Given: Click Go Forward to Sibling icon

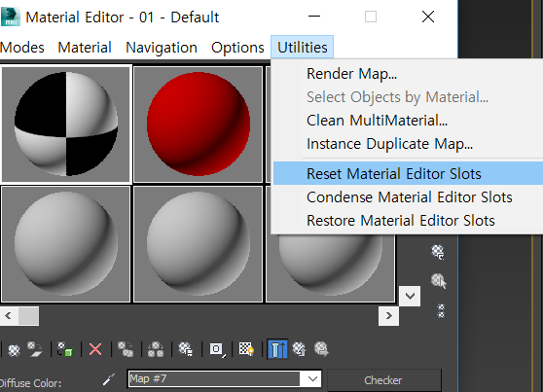Looking at the screenshot, I should [x=321, y=349].
